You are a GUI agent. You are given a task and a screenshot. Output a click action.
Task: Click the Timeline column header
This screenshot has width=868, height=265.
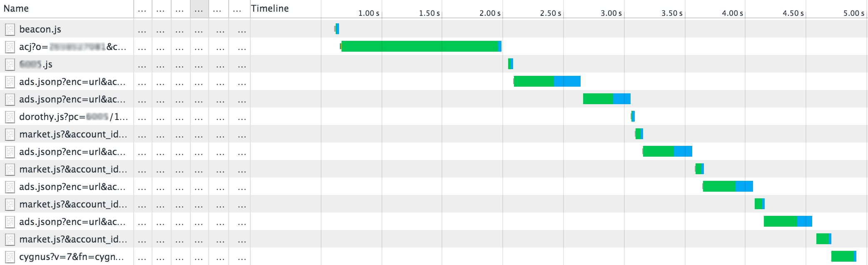[270, 9]
